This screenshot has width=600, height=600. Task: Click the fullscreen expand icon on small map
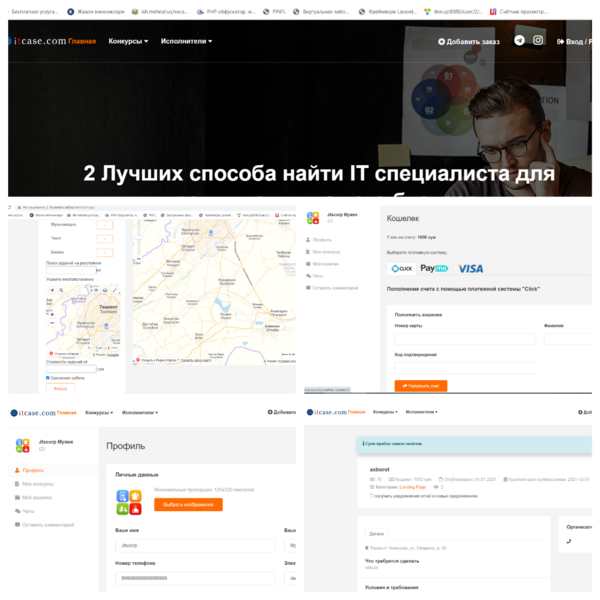tap(114, 290)
